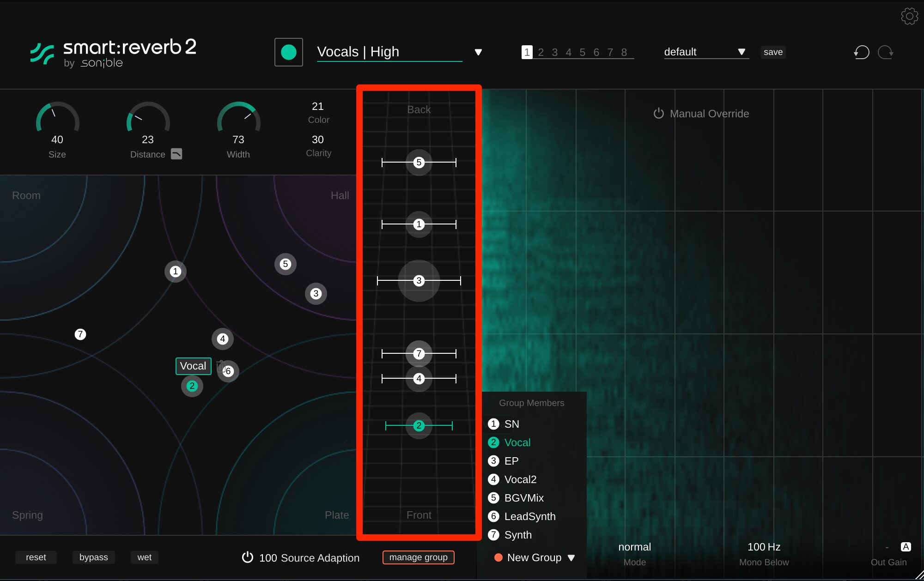Click the Clarity value 30
The height and width of the screenshot is (581, 924).
coord(318,139)
